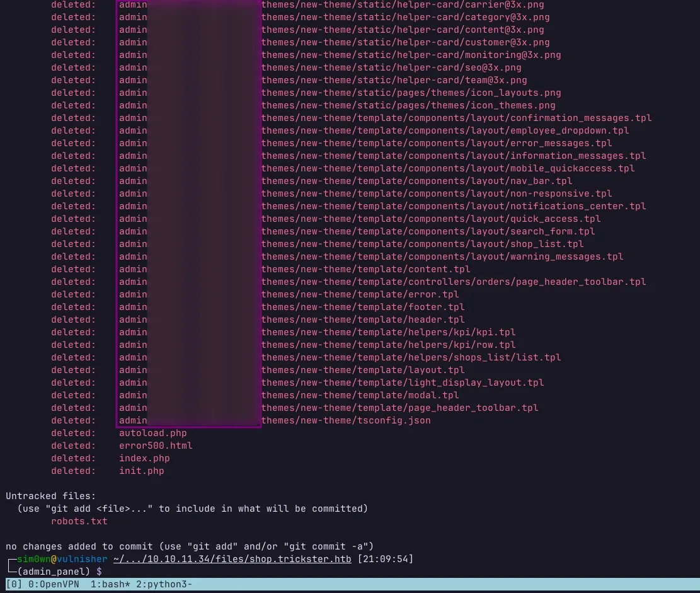Image resolution: width=700 pixels, height=593 pixels.
Task: Click the sim0wn username in the prompt
Action: coord(34,559)
